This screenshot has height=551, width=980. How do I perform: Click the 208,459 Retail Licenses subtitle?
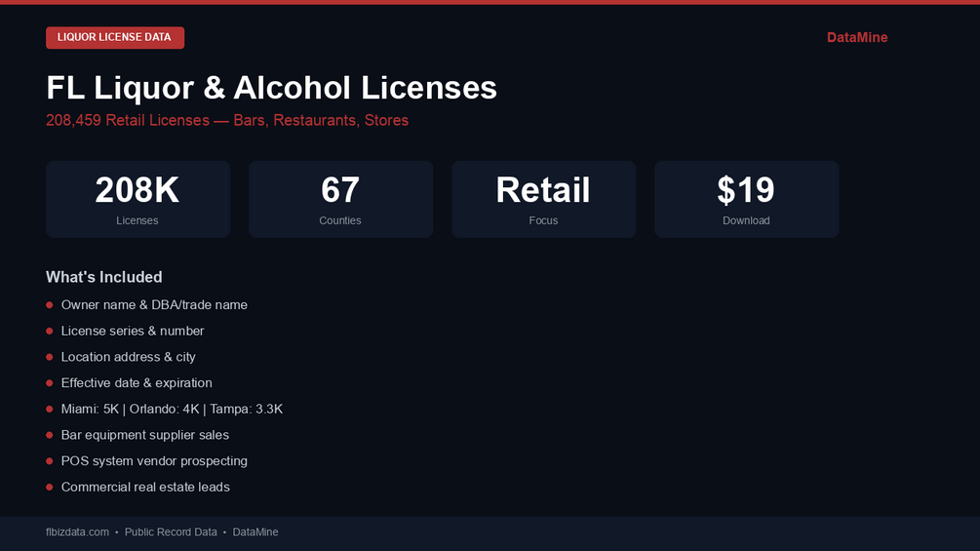coord(226,121)
